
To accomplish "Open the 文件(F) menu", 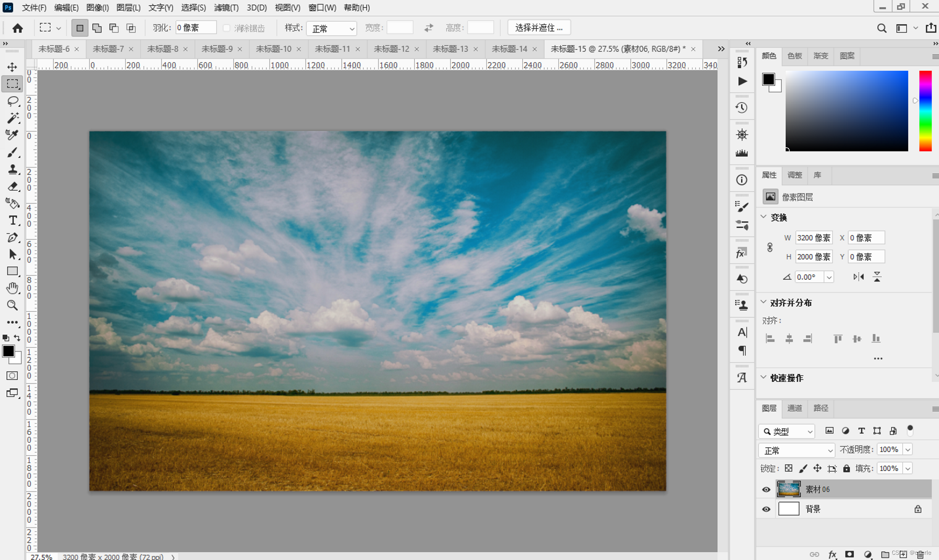I will click(x=34, y=7).
